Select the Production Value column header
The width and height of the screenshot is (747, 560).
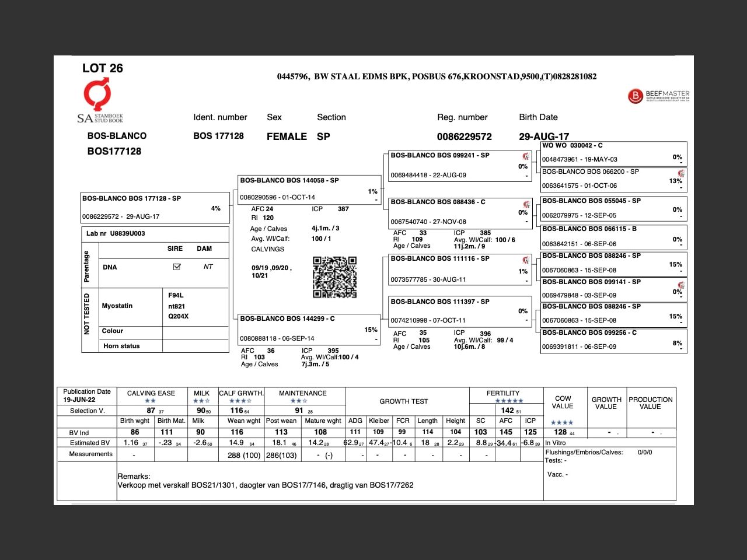click(650, 403)
